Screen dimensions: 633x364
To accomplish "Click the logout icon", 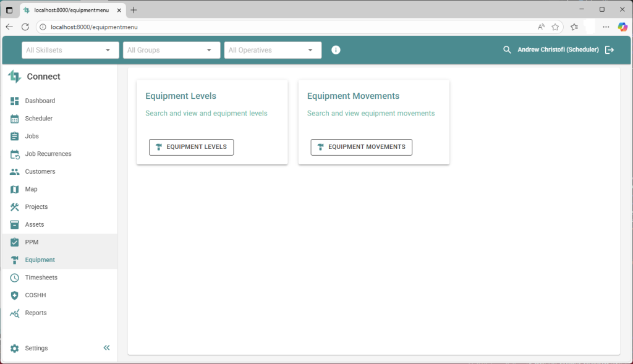I will point(610,49).
